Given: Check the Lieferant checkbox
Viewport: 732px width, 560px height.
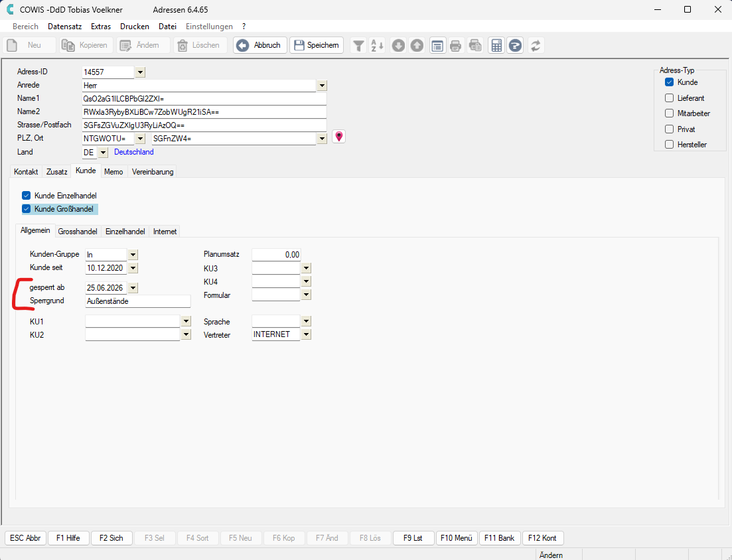Looking at the screenshot, I should click(669, 98).
